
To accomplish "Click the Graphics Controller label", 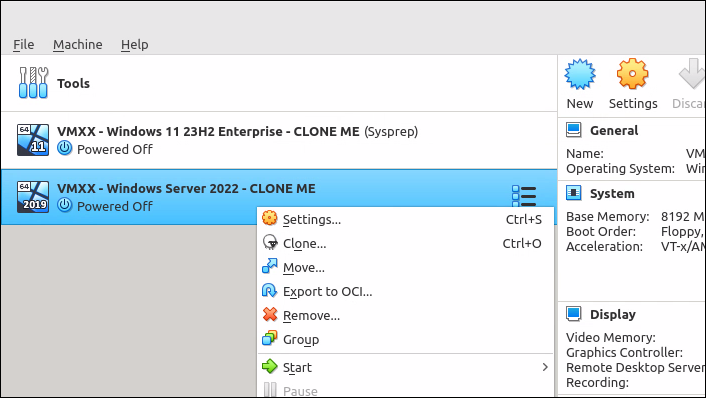I will pyautogui.click(x=624, y=353).
